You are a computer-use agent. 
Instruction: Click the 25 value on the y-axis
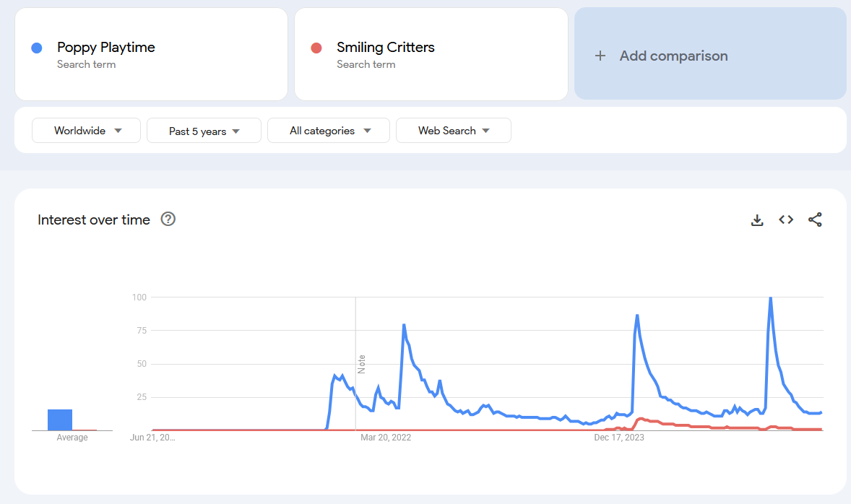(x=142, y=397)
